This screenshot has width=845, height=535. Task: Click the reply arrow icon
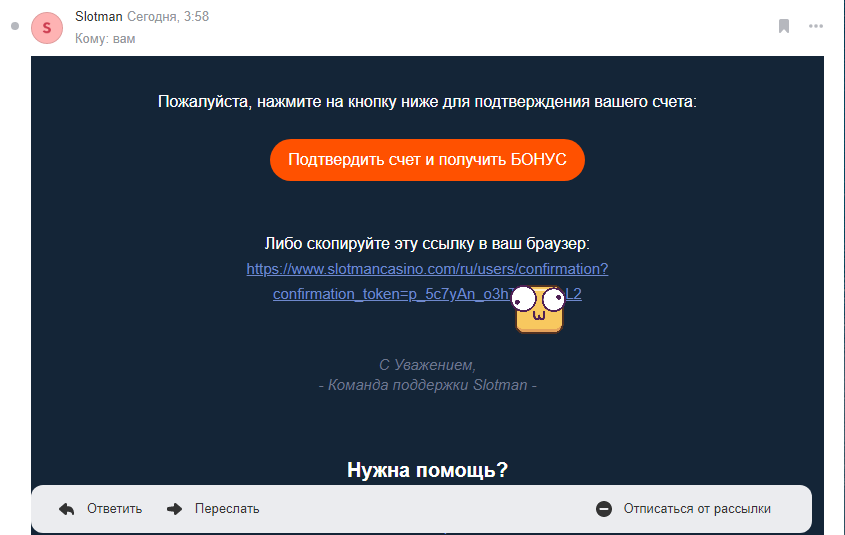(67, 509)
